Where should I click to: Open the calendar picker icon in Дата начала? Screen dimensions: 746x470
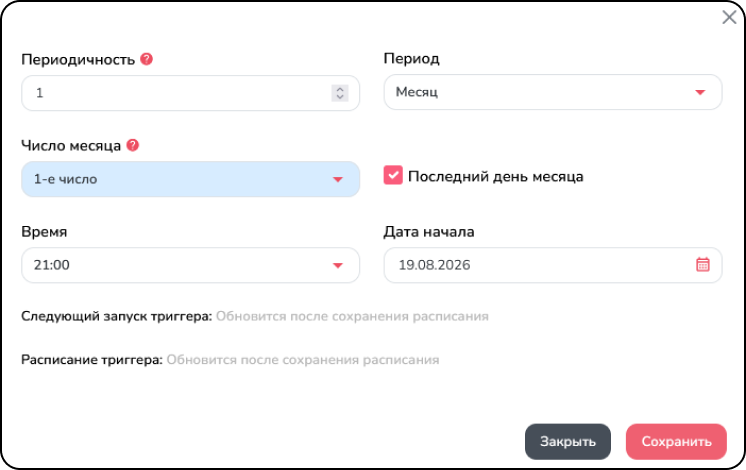click(703, 264)
